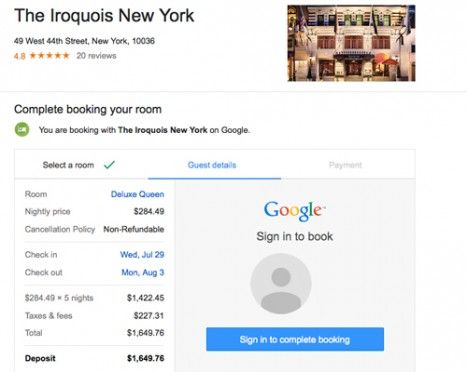Image resolution: width=467 pixels, height=372 pixels.
Task: Click the 49 West 44th Street address
Action: click(x=84, y=41)
